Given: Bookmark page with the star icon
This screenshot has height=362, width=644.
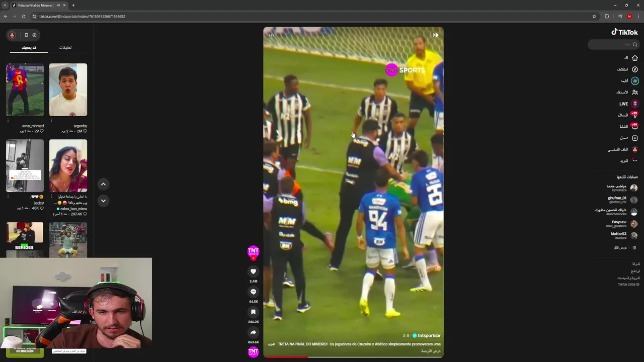Looking at the screenshot, I should point(594,17).
